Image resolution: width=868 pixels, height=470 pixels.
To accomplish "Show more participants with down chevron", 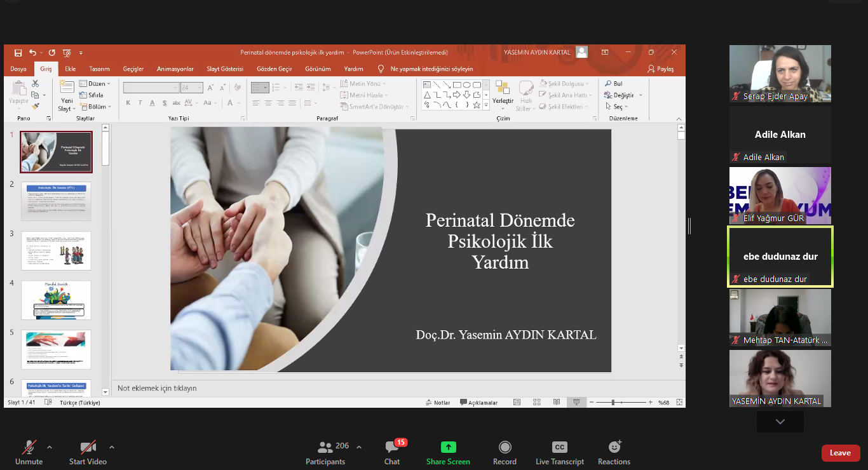I will click(x=780, y=422).
